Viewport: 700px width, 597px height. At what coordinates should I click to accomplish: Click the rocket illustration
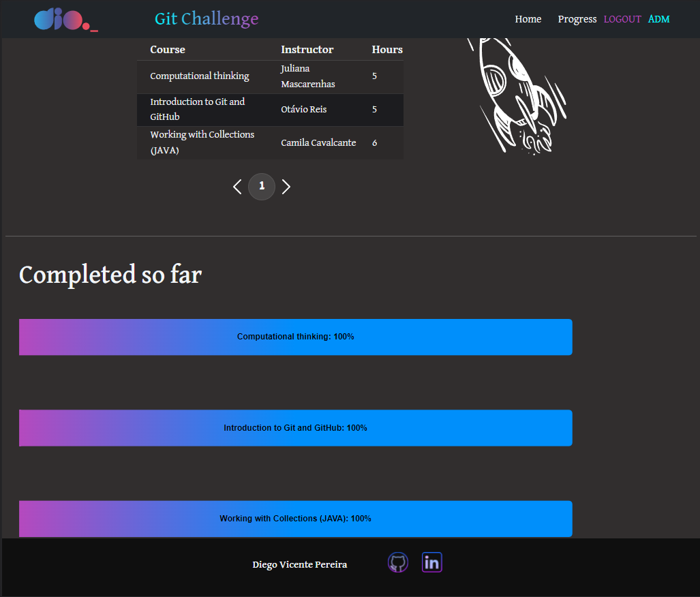coord(517,96)
